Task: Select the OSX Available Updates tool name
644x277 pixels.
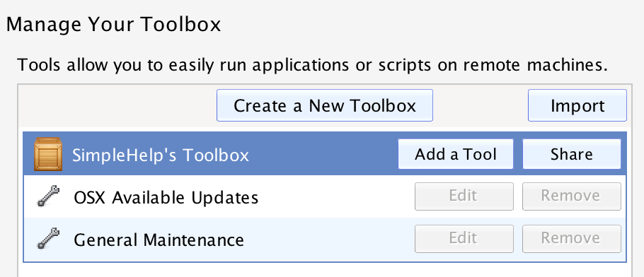Action: pyautogui.click(x=166, y=198)
